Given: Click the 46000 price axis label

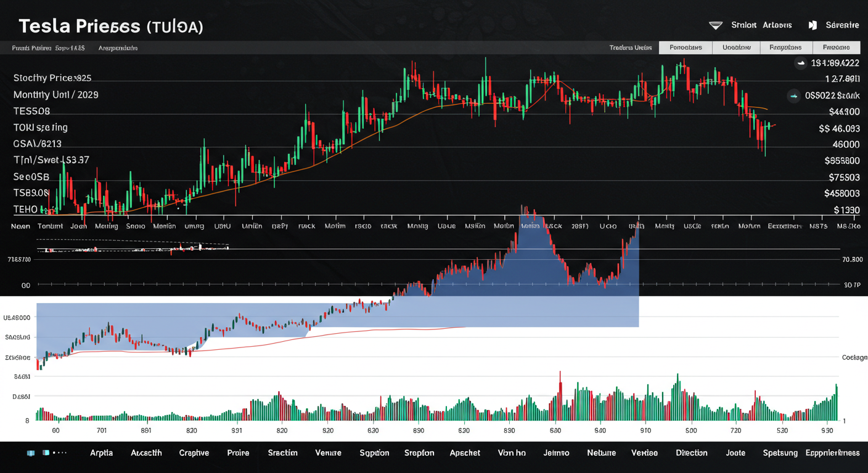Looking at the screenshot, I should click(846, 144).
